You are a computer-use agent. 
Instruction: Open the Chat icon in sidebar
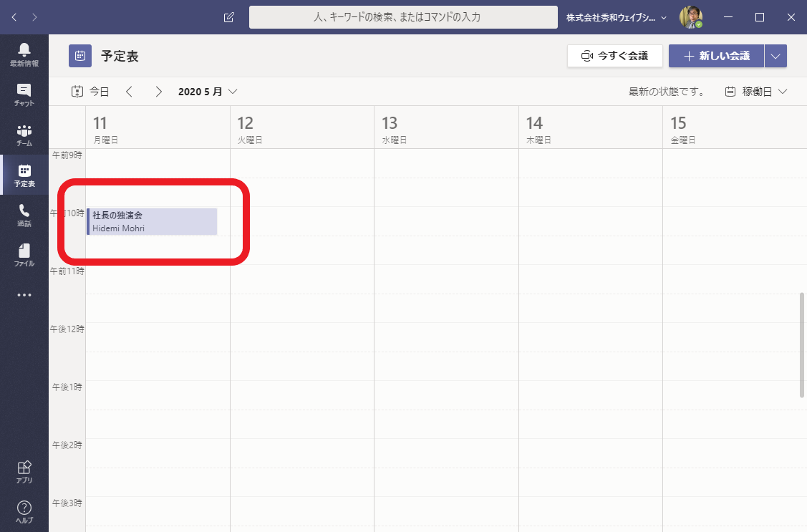coord(24,94)
